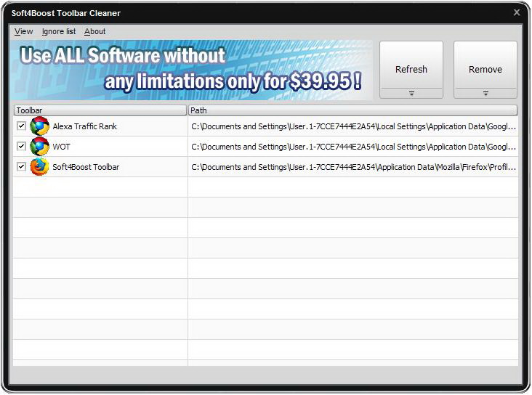Click the Chrome icon beside Alexa Traffic Rank
Screen dimensions: 532x395
point(39,126)
